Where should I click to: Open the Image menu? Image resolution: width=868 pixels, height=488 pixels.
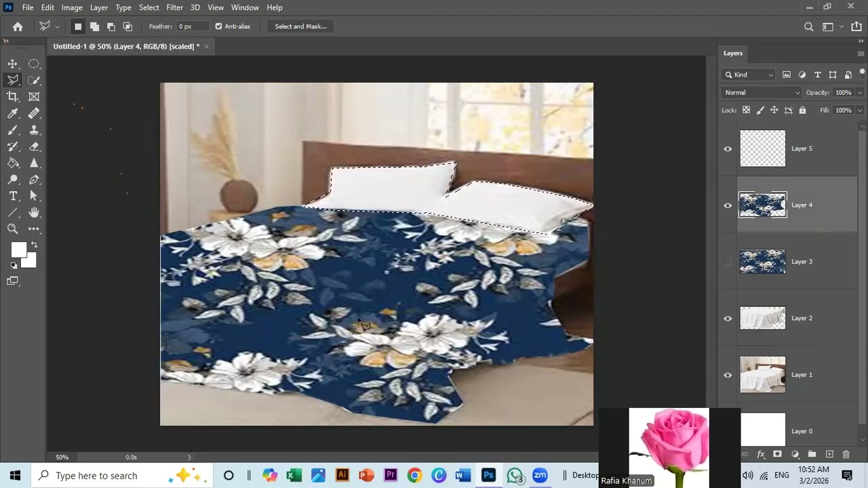pyautogui.click(x=72, y=7)
